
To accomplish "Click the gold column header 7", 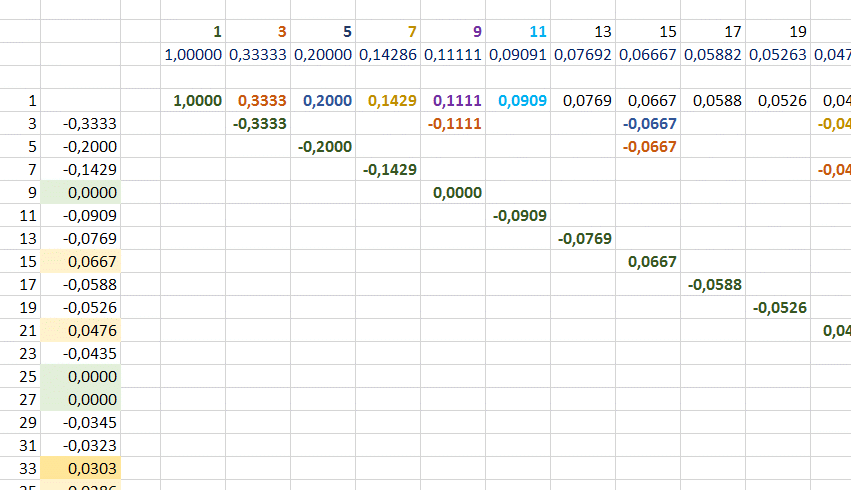I will [x=388, y=31].
